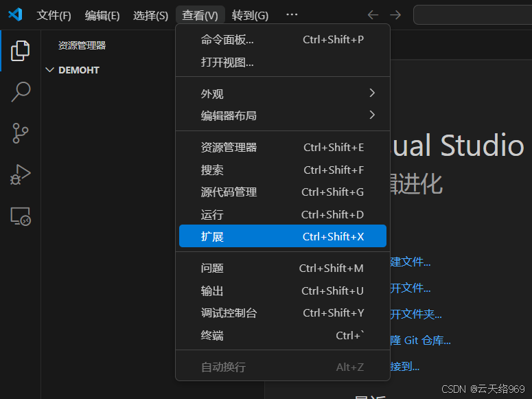Close the 查看(V) menu in menu bar

click(x=200, y=15)
